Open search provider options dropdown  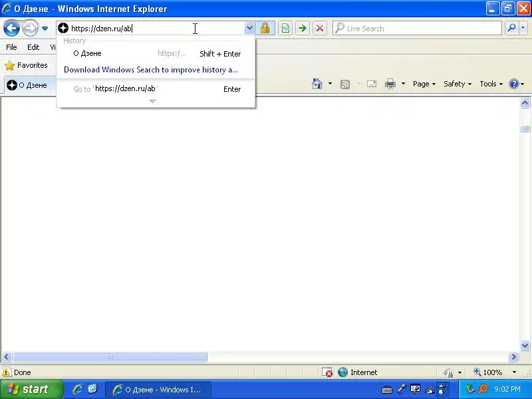click(x=523, y=28)
